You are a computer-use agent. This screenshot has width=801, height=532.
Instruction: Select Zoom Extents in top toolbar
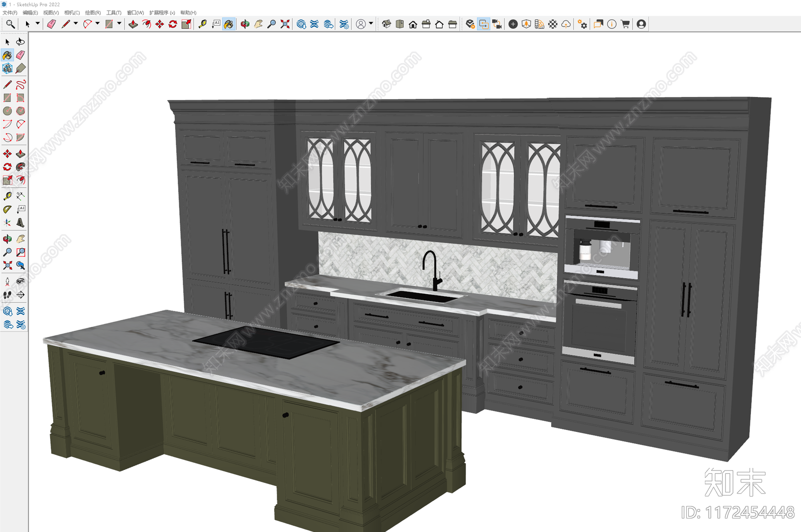coord(285,24)
